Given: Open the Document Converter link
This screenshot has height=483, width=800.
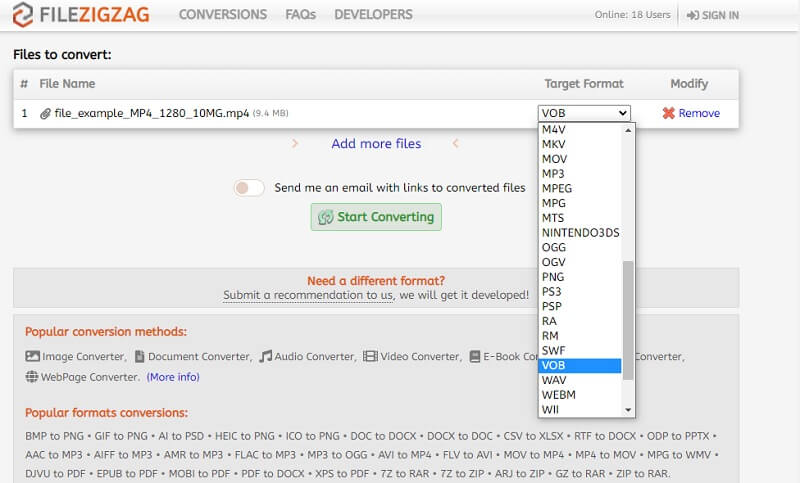Looking at the screenshot, I should tap(199, 357).
